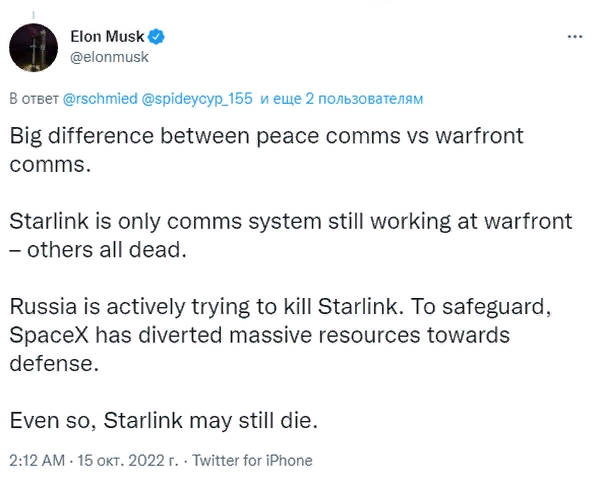Click the "В ответ" reply label
The height and width of the screenshot is (483, 600).
click(x=34, y=99)
